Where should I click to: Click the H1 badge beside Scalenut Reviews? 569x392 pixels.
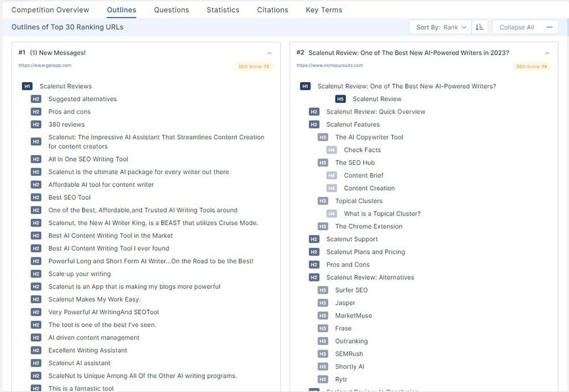click(27, 86)
